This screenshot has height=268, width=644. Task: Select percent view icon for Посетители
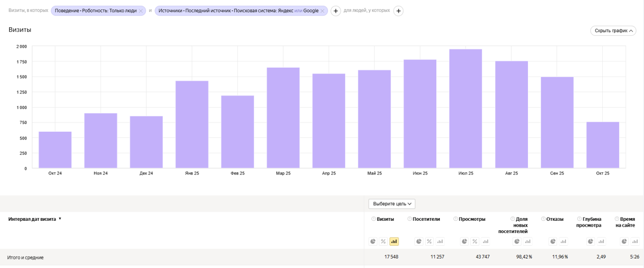[x=429, y=241]
